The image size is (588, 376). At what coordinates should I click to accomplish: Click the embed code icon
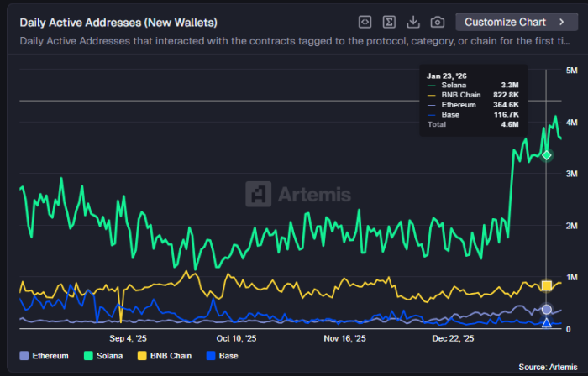(365, 22)
